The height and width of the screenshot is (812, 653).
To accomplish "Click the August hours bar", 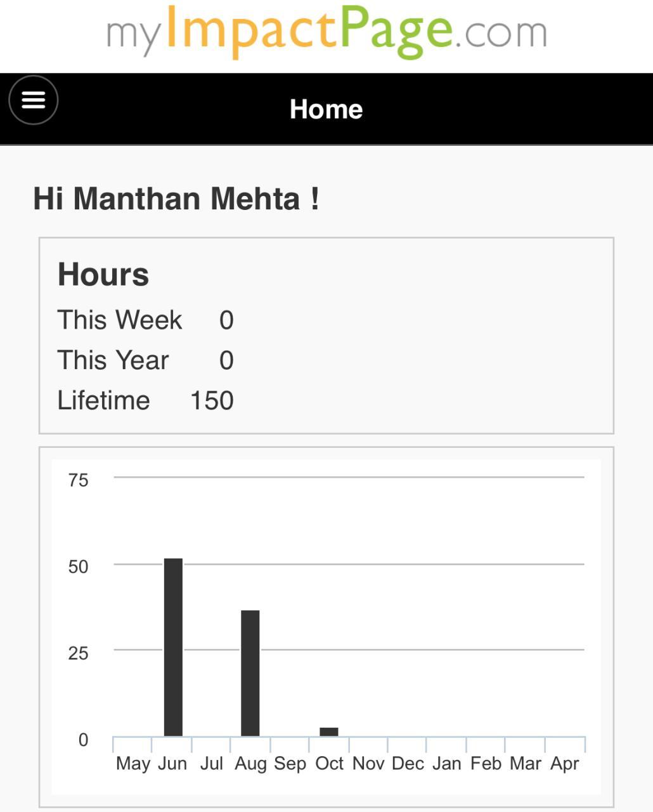I will [250, 672].
